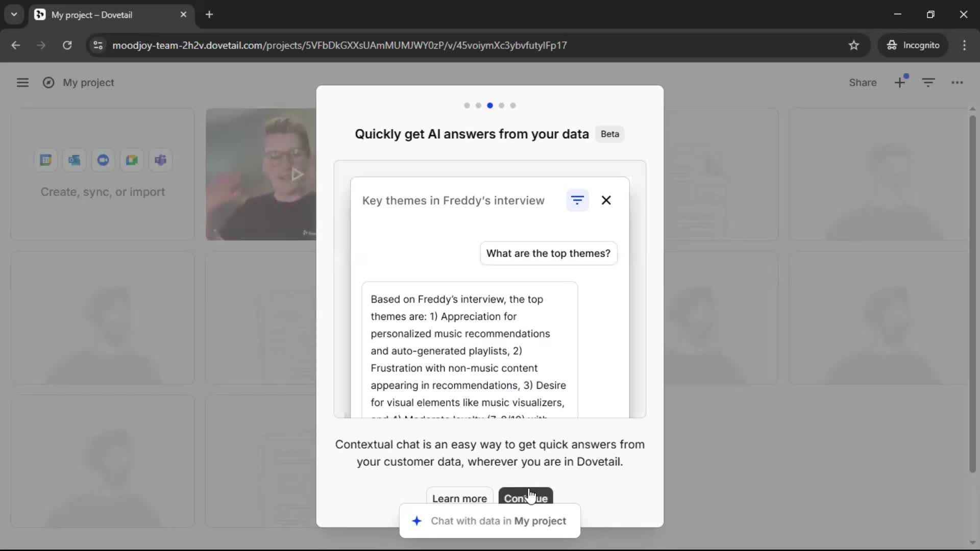Screen dimensions: 980x551
Task: Click the Outlook import icon
Action: point(75,160)
